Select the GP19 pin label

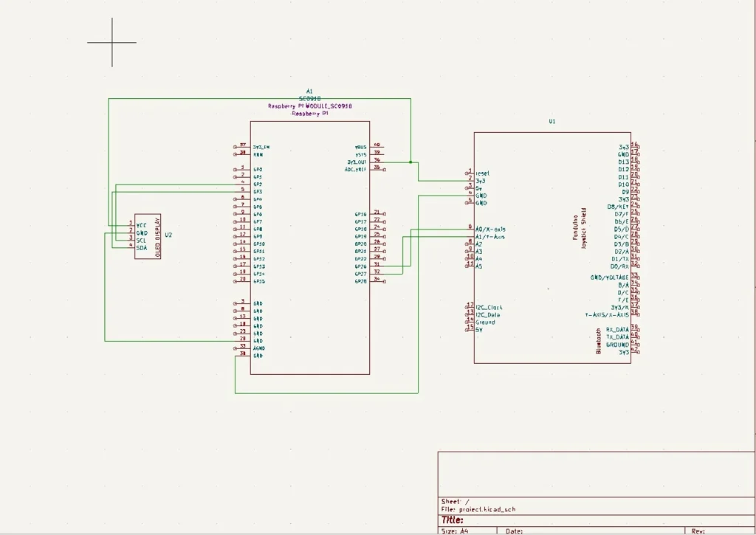click(x=360, y=237)
